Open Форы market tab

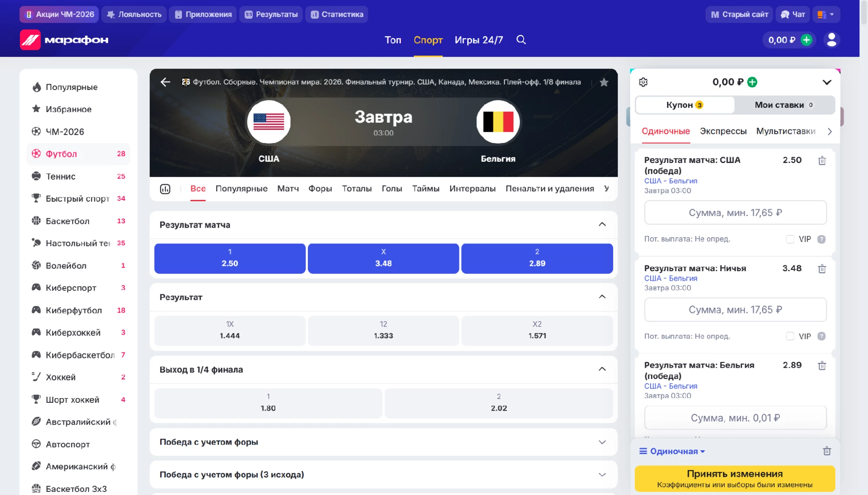pyautogui.click(x=320, y=189)
